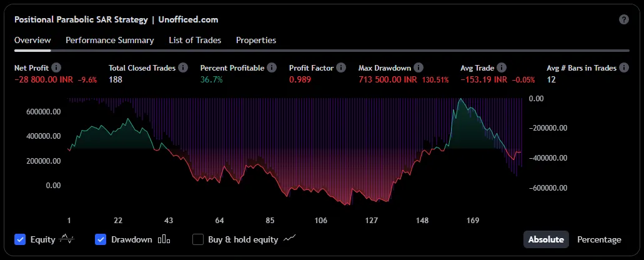Click the equity peak near trade 169
644x260 pixels.
(461, 100)
